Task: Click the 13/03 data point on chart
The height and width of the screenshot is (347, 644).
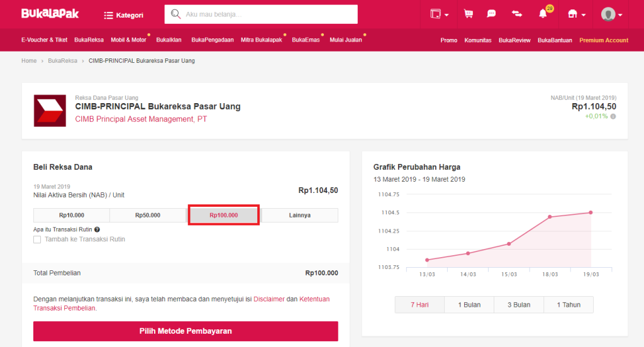Action: tap(427, 260)
